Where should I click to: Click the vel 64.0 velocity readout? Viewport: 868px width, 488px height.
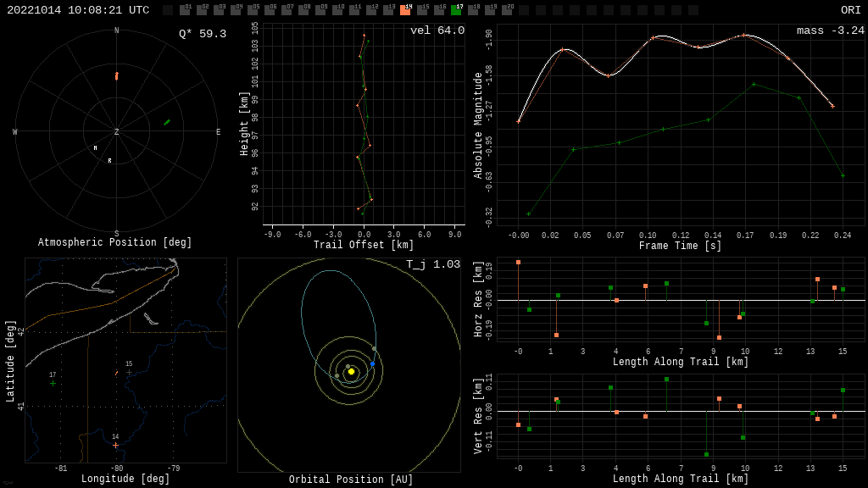click(x=437, y=30)
